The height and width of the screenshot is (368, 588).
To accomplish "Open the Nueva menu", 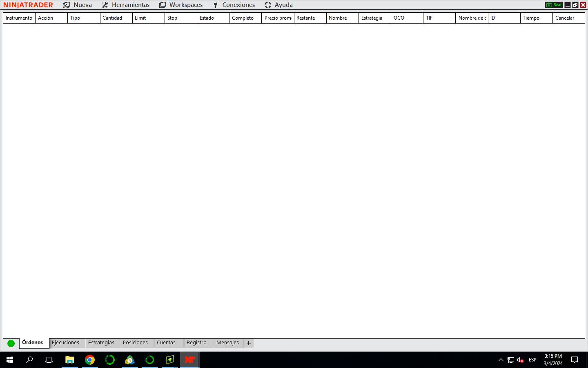I will tap(78, 5).
